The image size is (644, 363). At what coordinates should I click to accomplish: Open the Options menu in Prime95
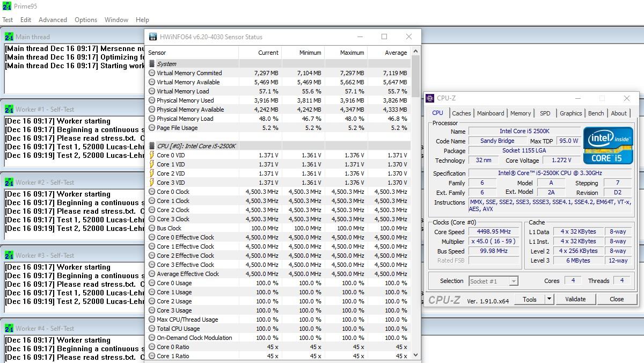[x=86, y=20]
